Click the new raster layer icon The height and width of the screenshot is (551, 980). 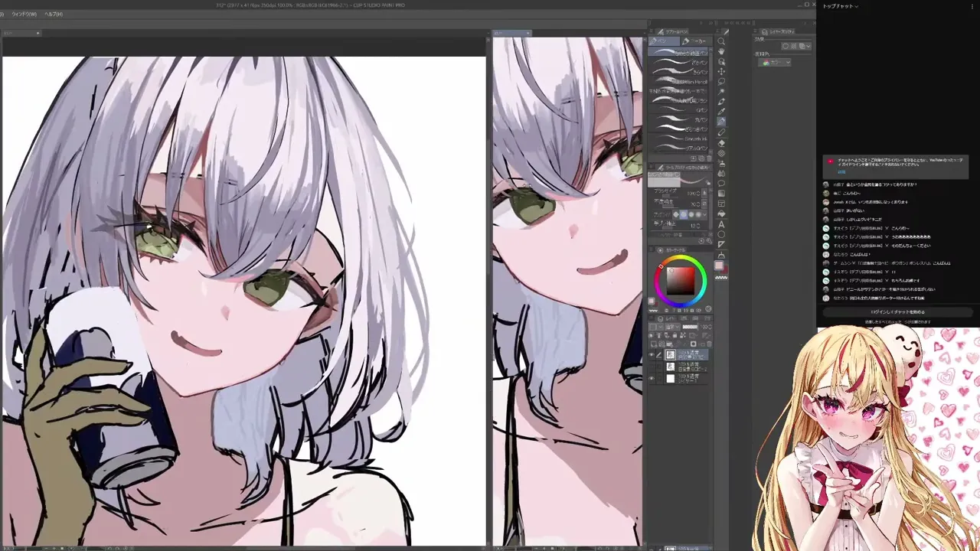coord(653,344)
